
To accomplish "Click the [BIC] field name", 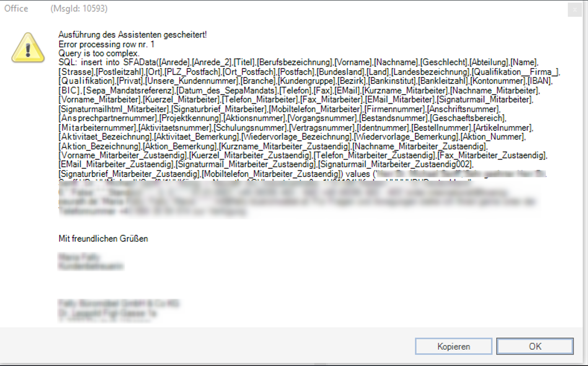I will [70, 91].
